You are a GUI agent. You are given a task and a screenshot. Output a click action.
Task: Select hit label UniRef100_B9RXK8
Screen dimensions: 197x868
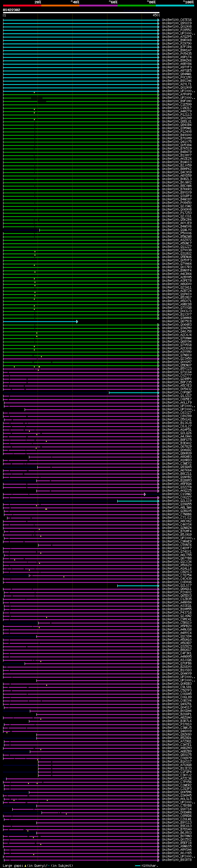(177, 40)
